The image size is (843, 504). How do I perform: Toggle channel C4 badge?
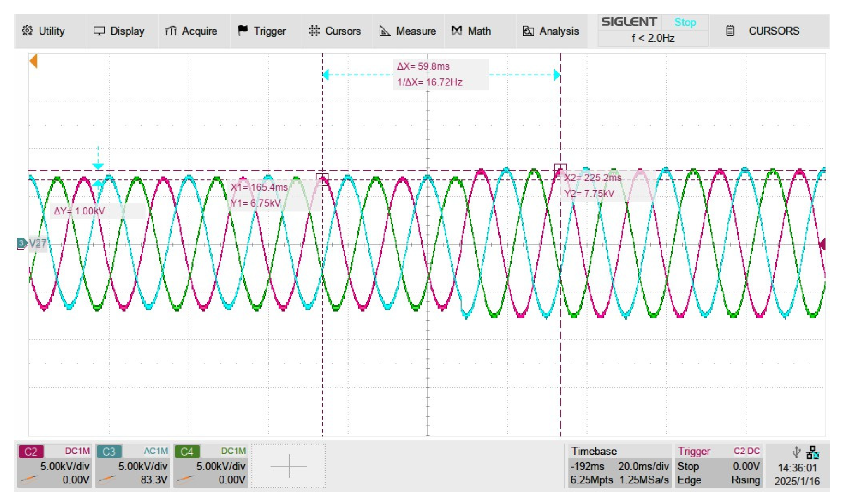click(x=187, y=452)
